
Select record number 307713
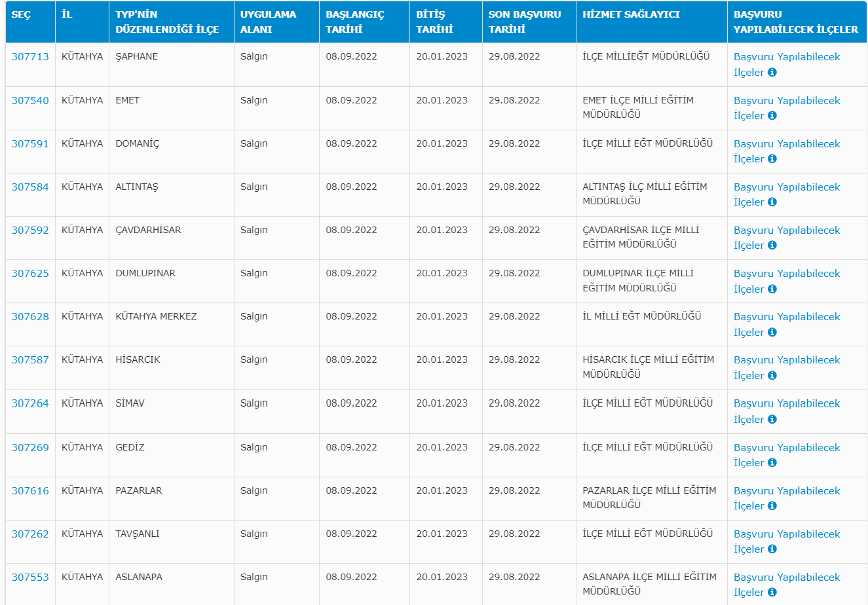point(30,57)
